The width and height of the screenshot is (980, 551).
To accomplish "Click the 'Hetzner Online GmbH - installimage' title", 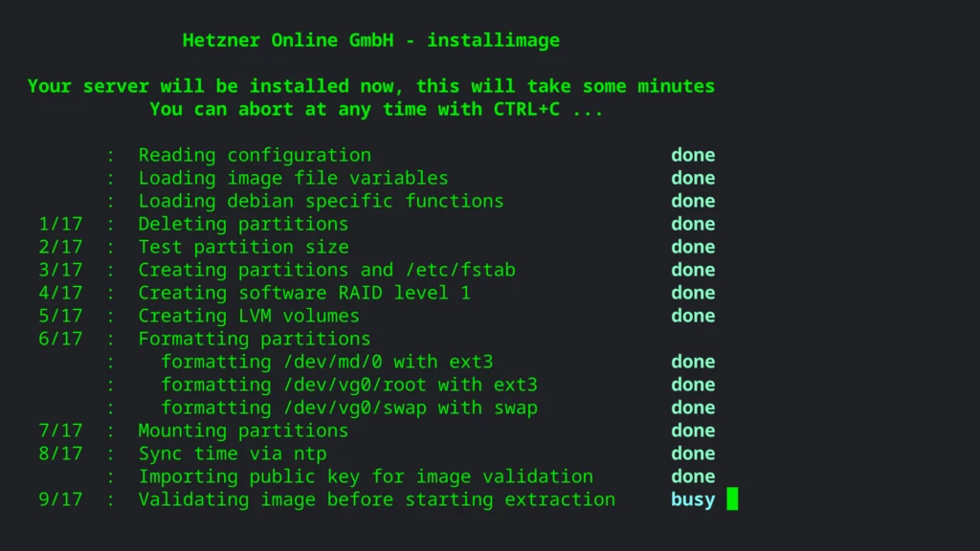I will coord(370,40).
